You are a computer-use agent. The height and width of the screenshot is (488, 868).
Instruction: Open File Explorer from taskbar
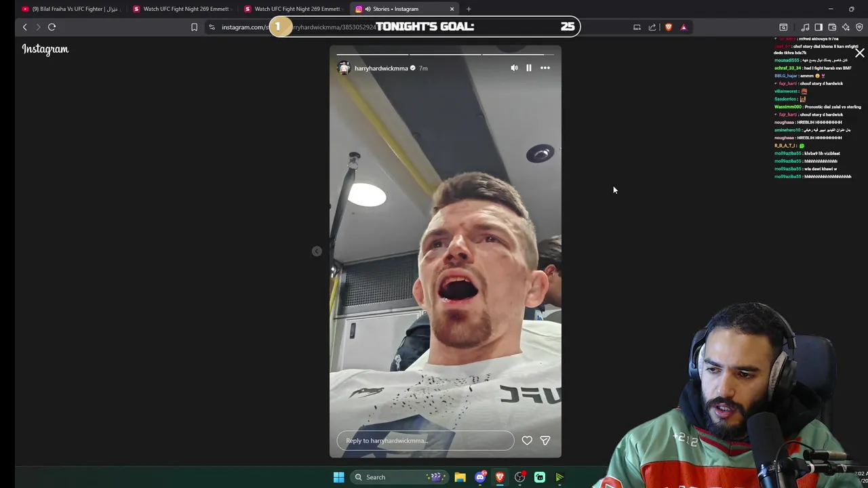pyautogui.click(x=460, y=477)
